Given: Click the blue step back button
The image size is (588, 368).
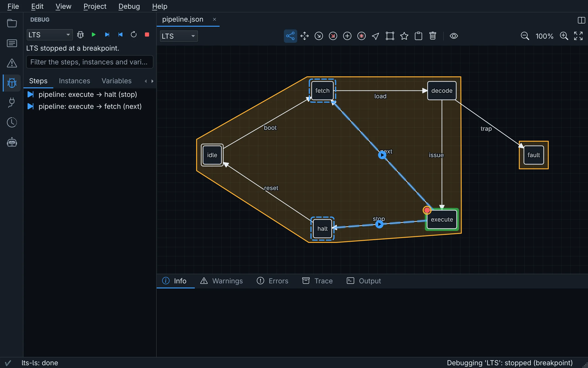Looking at the screenshot, I should pyautogui.click(x=120, y=34).
